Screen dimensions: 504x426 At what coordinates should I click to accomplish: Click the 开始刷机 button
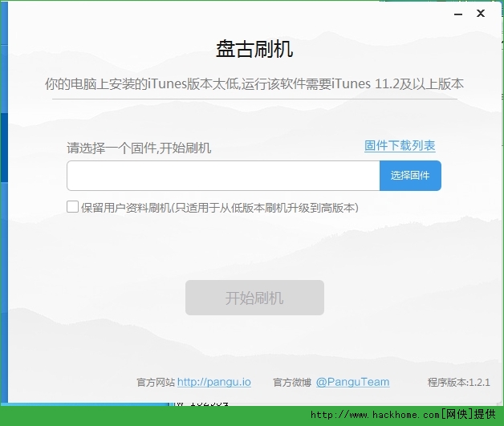(254, 298)
